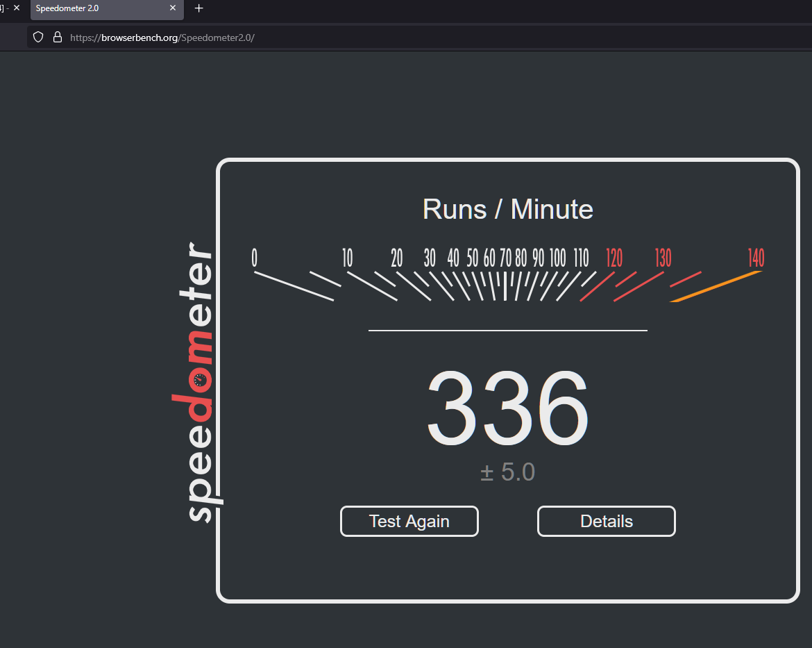Close the Speedometer 2.0 tab
The image size is (812, 648).
tap(173, 8)
